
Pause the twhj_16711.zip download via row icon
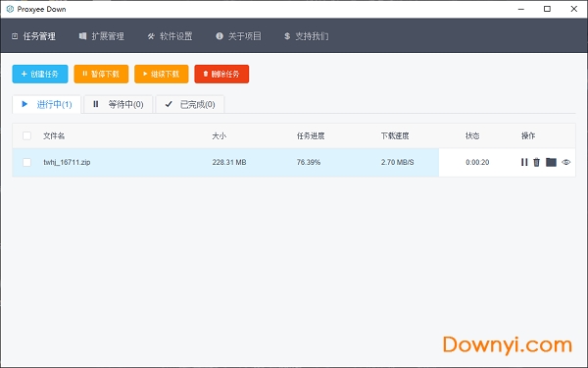(524, 162)
